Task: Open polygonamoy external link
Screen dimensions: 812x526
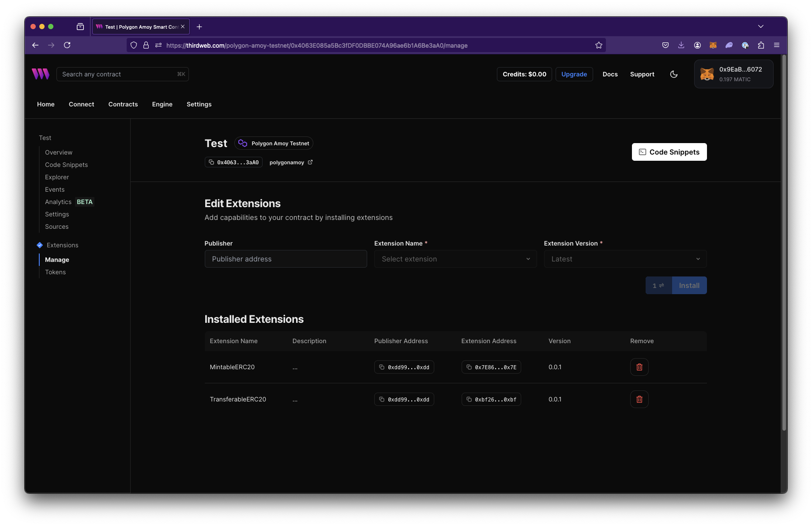Action: 291,163
